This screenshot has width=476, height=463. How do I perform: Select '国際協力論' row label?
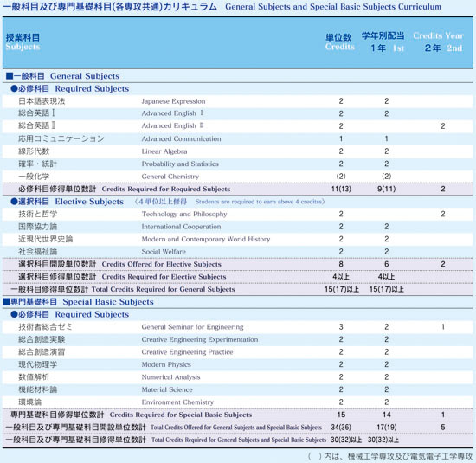click(37, 227)
